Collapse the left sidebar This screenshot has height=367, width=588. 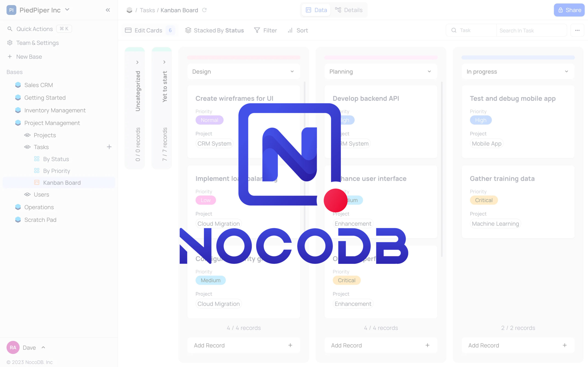pos(108,10)
